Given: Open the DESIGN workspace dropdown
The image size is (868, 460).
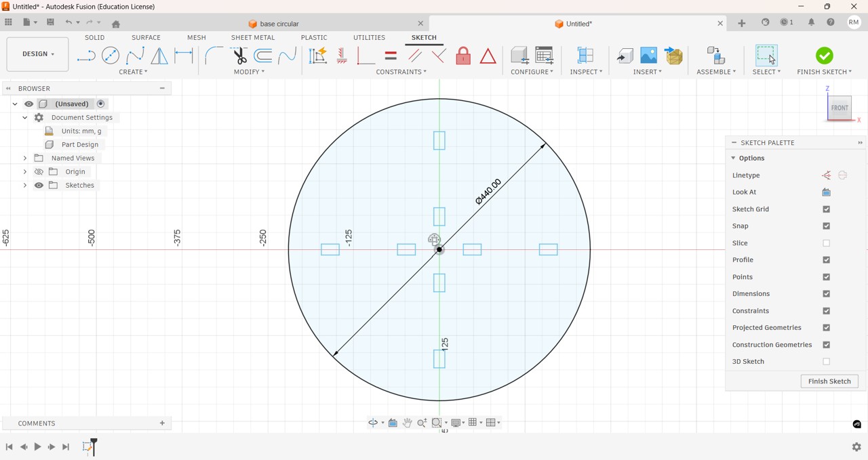Looking at the screenshot, I should 37,54.
